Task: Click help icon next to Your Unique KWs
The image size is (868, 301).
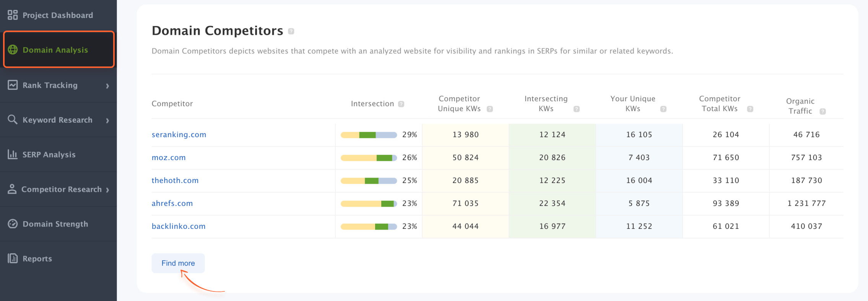Action: point(663,109)
